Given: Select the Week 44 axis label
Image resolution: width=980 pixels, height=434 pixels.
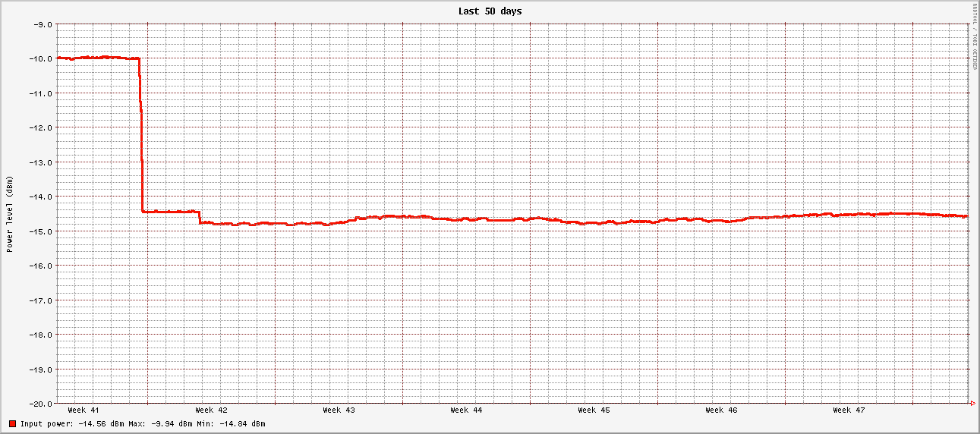Looking at the screenshot, I should [x=465, y=410].
